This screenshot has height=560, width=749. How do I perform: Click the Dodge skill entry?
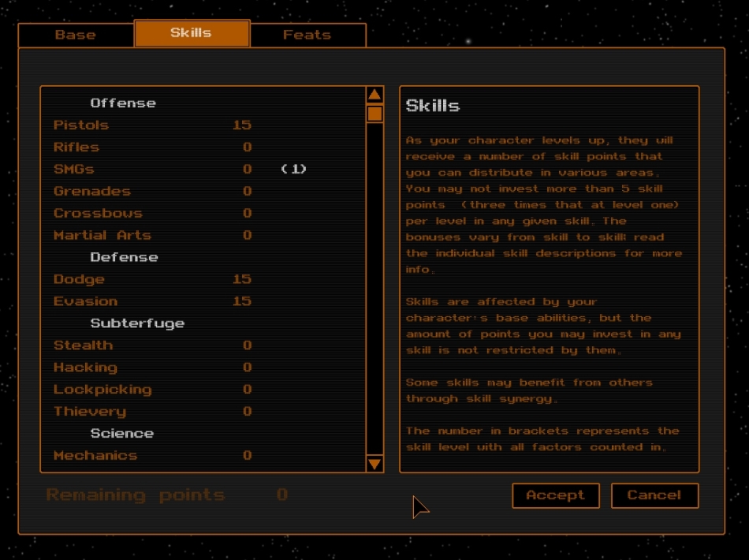tap(79, 280)
